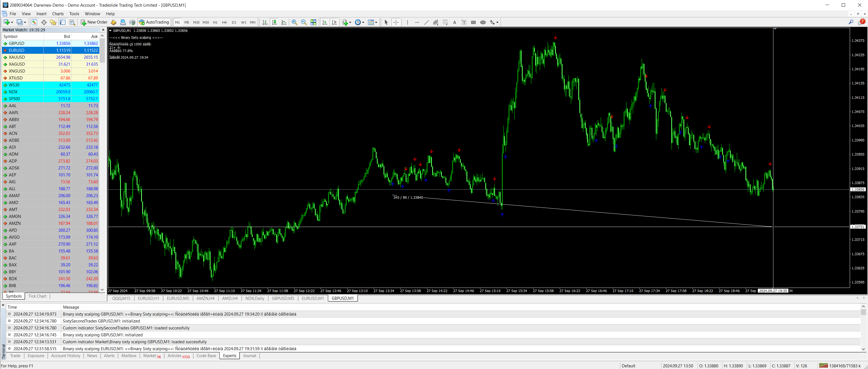The width and height of the screenshot is (868, 369).
Task: Open the Charts menu
Action: click(x=58, y=14)
